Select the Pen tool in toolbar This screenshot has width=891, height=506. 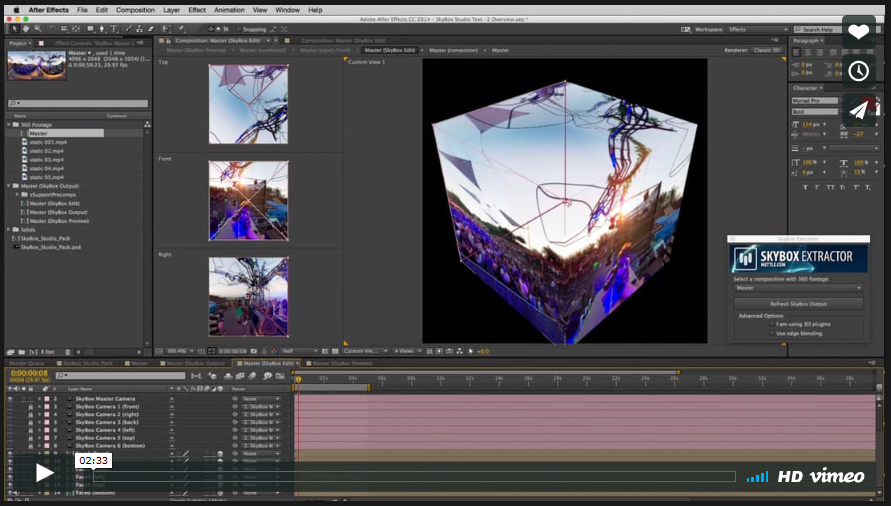pyautogui.click(x=102, y=28)
